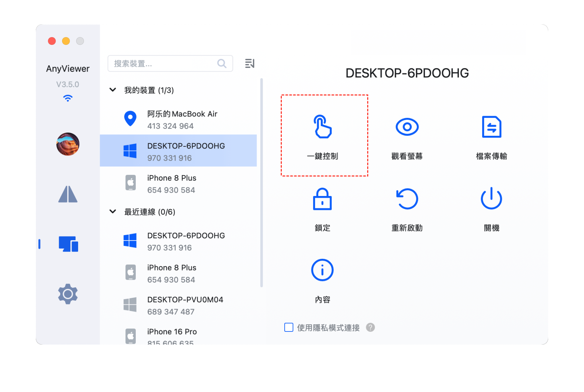This screenshot has height=392, width=584.
Task: Select the devices tab in the sidebar
Action: pos(68,244)
